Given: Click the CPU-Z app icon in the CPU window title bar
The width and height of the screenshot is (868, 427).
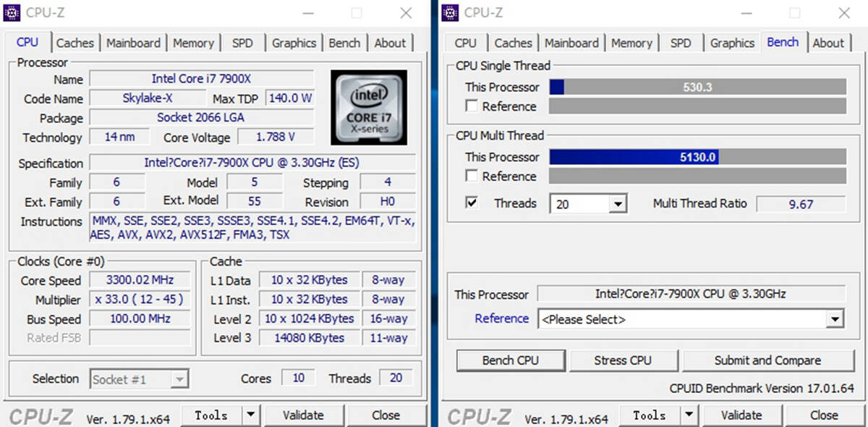Looking at the screenshot, I should click(x=12, y=12).
